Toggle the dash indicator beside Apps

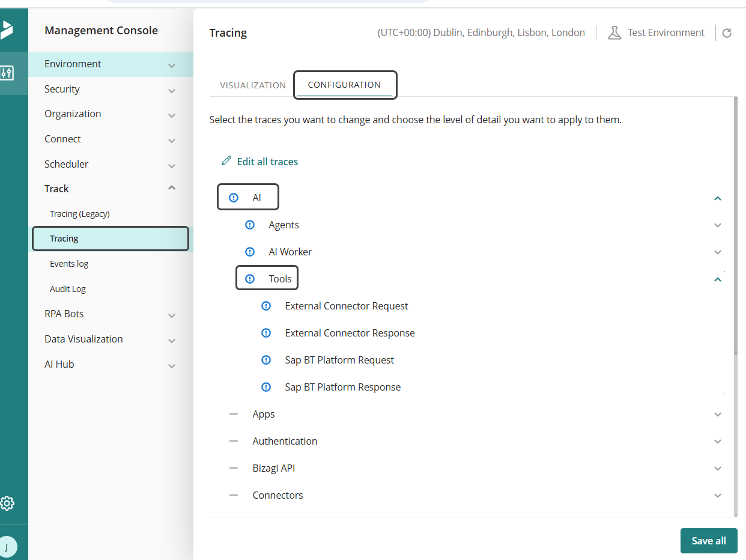click(x=234, y=414)
